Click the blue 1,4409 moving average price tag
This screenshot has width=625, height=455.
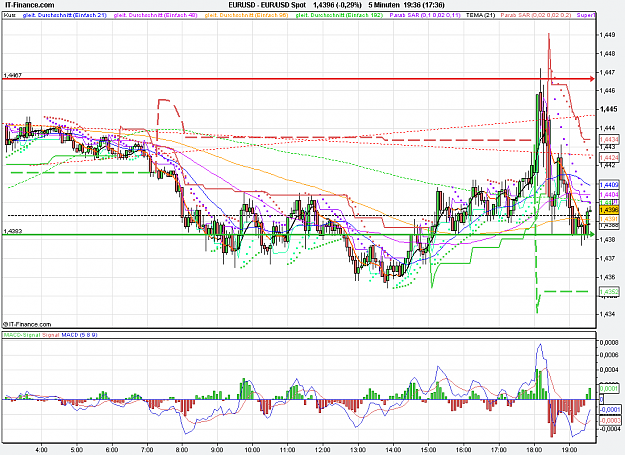point(609,185)
